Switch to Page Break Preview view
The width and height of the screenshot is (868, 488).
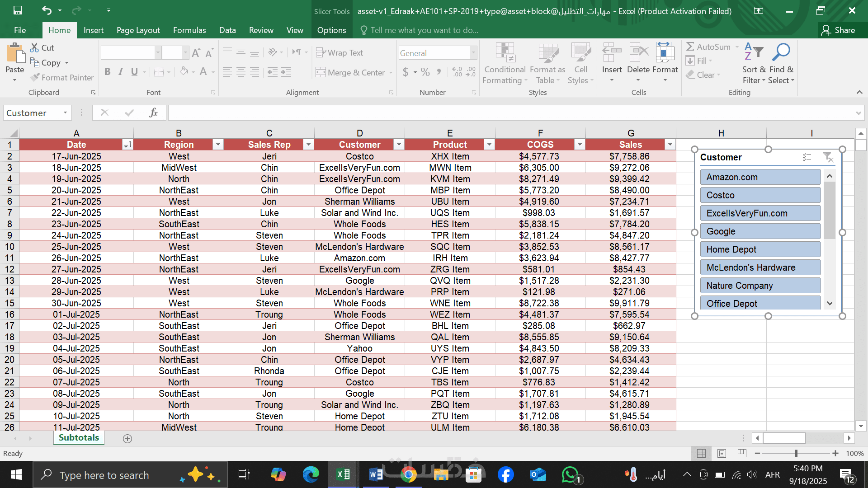742,453
